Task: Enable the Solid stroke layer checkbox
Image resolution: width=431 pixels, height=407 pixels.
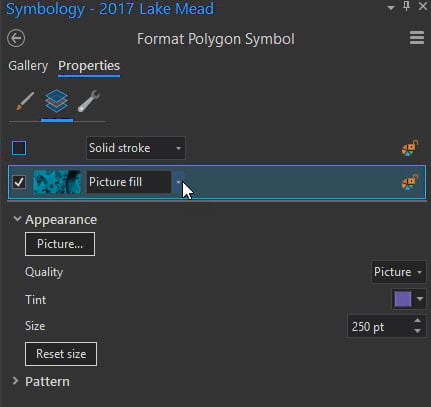Action: 19,148
